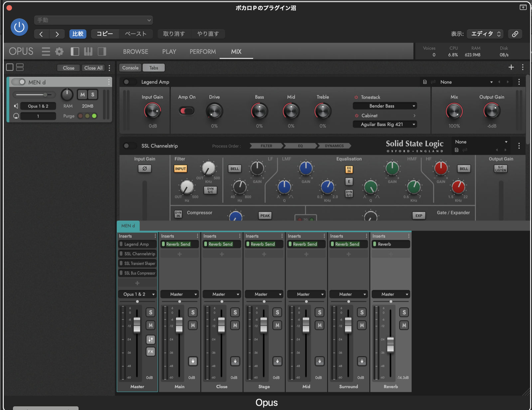Click the phase invert button in SSL

click(145, 169)
